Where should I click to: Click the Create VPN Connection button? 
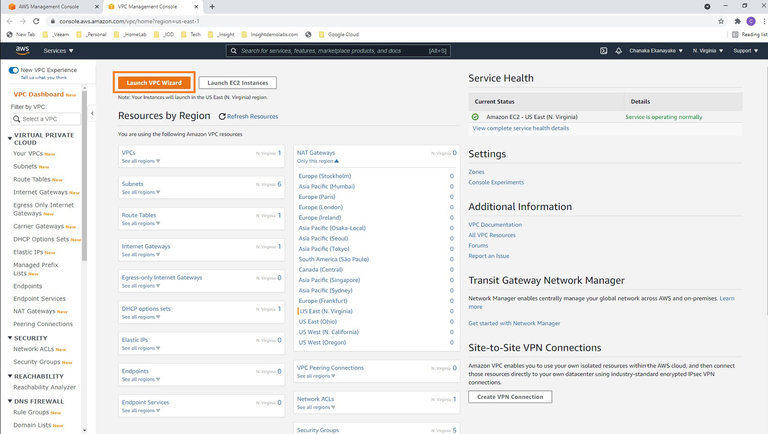pos(510,397)
